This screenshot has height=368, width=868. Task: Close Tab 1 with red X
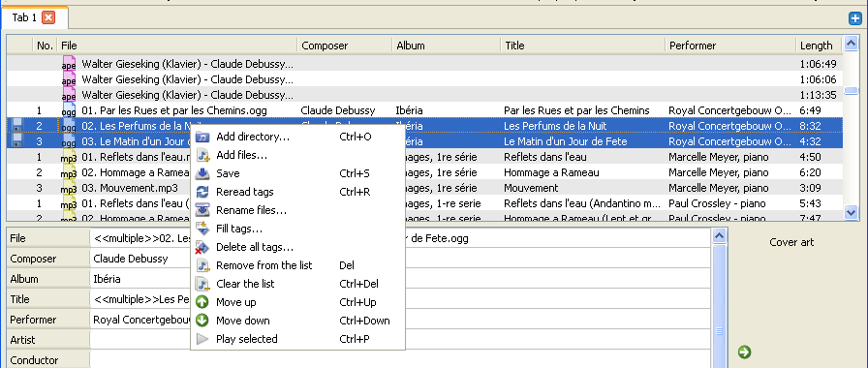coord(48,17)
